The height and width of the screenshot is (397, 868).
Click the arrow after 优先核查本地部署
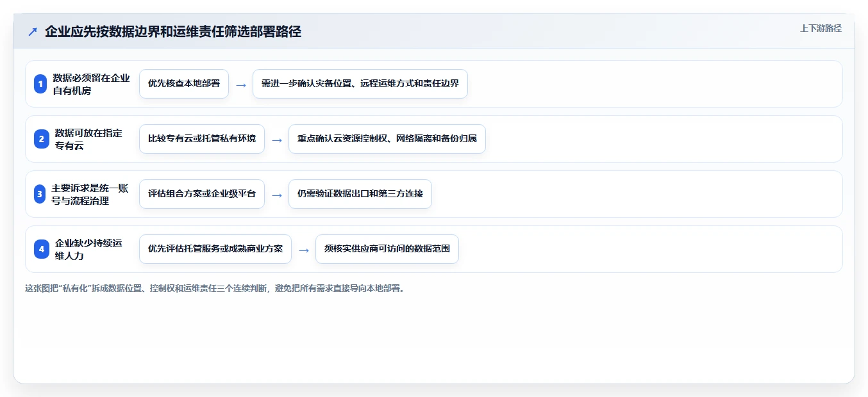point(241,85)
